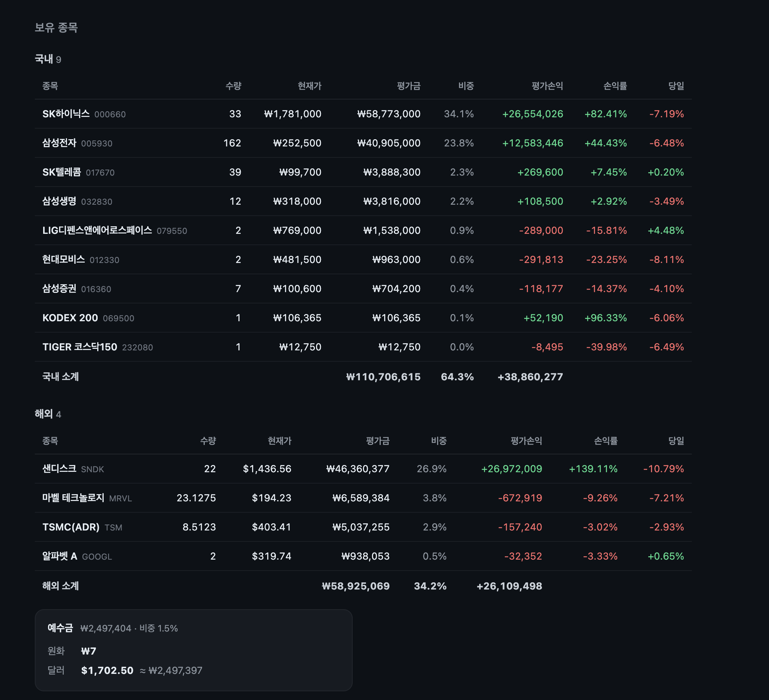Click TIGER 코스닥150 holding
The height and width of the screenshot is (700, 769).
(x=363, y=347)
